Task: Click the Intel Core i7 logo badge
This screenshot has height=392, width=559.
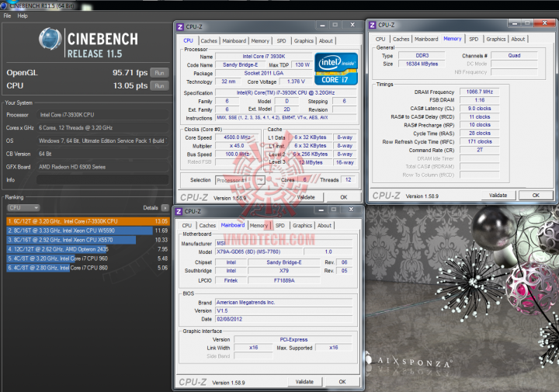Action: pyautogui.click(x=336, y=69)
